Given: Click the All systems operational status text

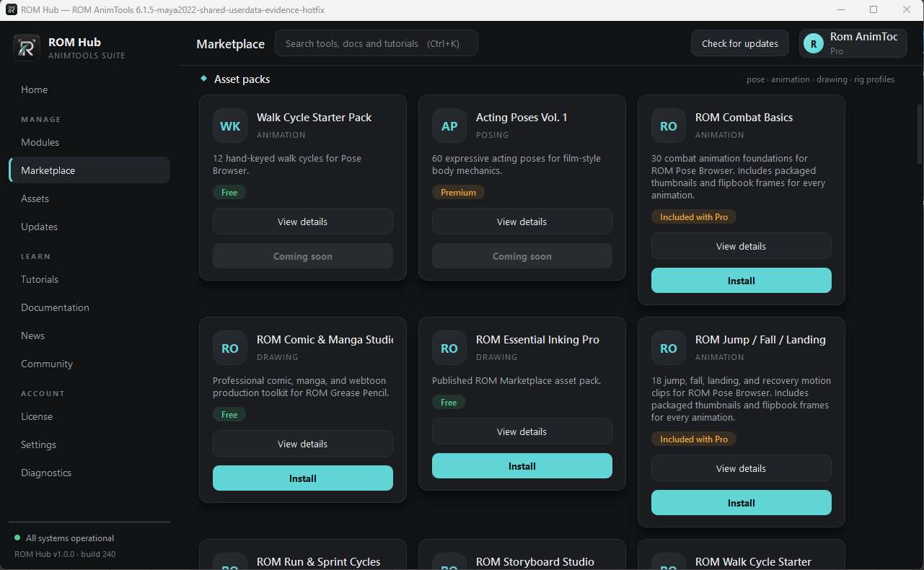Looking at the screenshot, I should 70,538.
